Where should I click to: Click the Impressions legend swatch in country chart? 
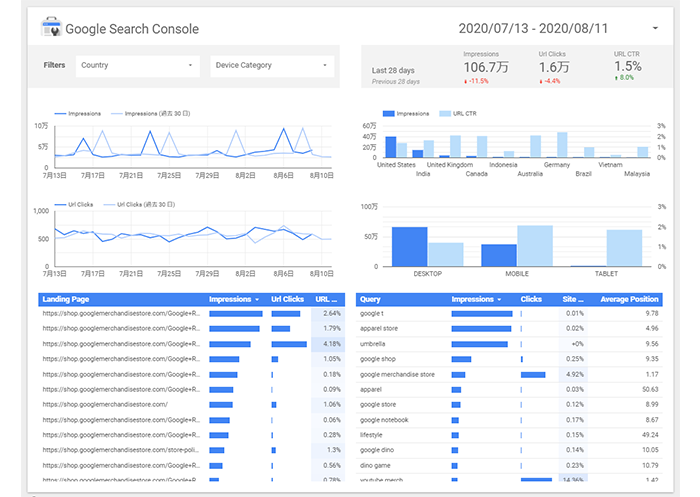pos(389,114)
